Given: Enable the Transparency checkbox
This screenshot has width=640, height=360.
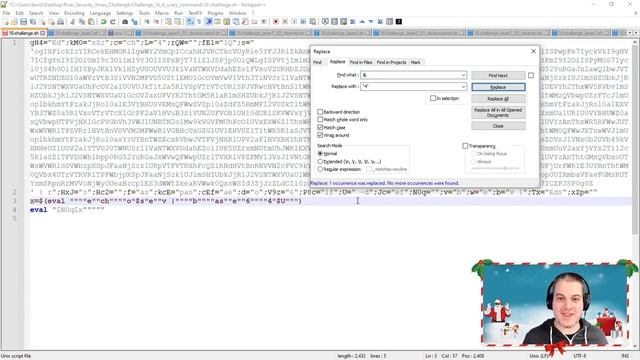Looking at the screenshot, I should (x=465, y=146).
